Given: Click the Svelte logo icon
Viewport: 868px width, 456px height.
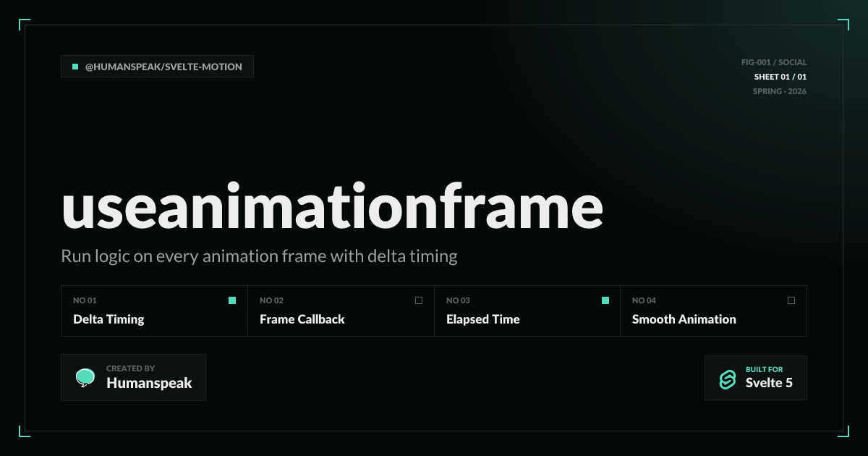Looking at the screenshot, I should click(x=727, y=379).
